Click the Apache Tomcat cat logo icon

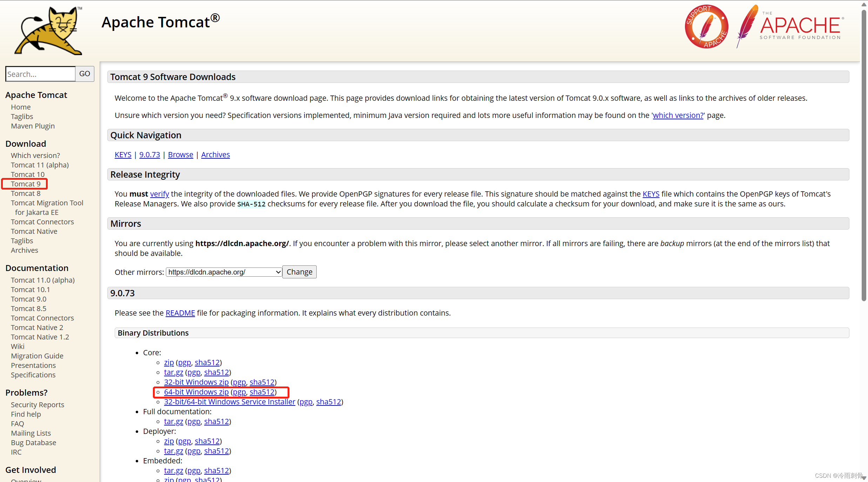click(47, 30)
